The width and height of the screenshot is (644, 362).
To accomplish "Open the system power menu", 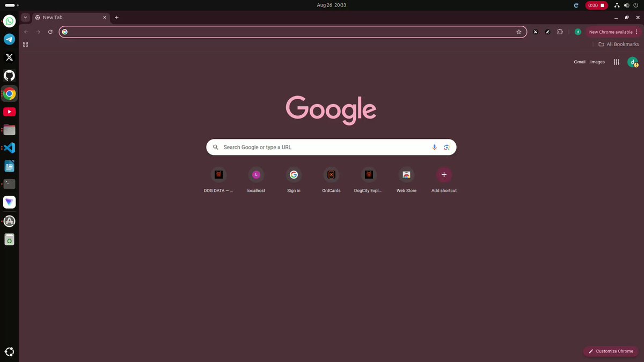I will coord(635,5).
